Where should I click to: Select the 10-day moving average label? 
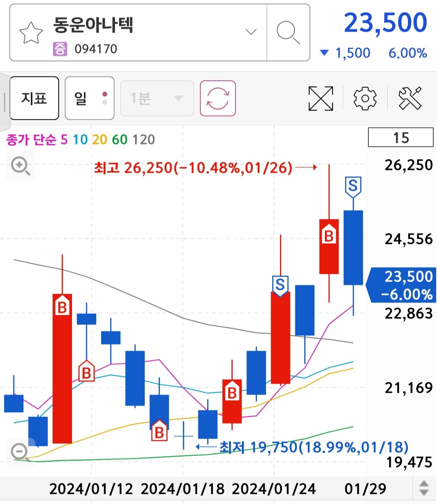(80, 140)
